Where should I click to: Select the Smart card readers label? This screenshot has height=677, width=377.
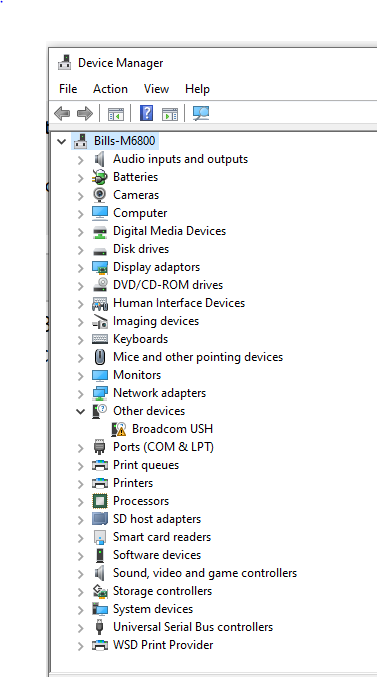(162, 537)
